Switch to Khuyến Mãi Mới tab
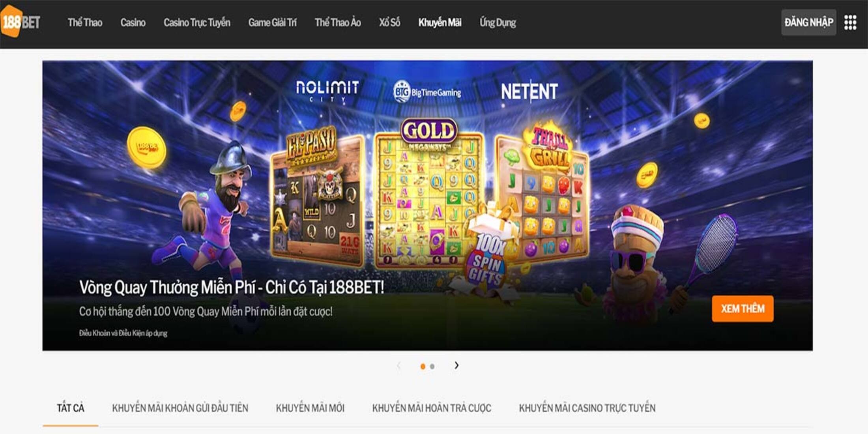 coord(310,408)
